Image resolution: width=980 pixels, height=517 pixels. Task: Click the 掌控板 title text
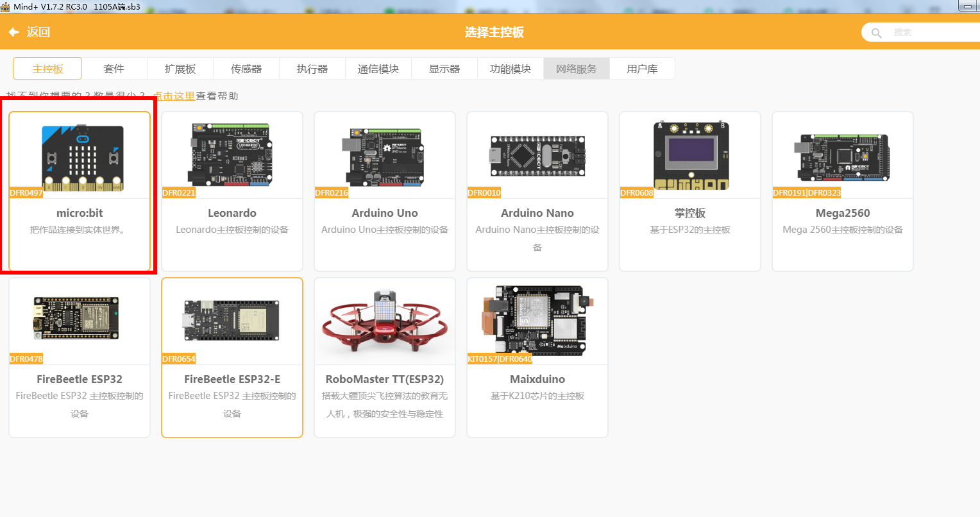[690, 213]
